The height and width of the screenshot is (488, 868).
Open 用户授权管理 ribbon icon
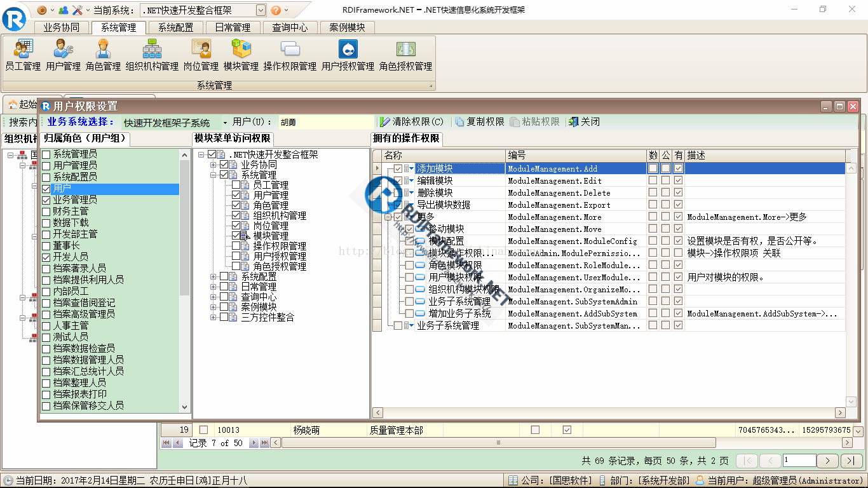tap(348, 55)
